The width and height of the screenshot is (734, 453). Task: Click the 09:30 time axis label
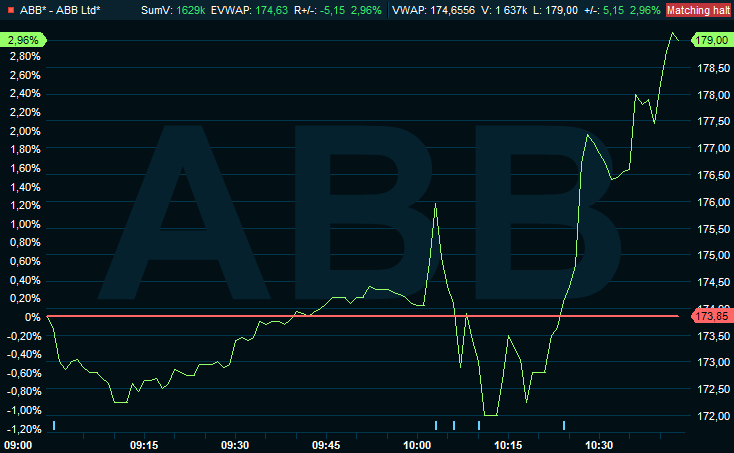pos(235,445)
